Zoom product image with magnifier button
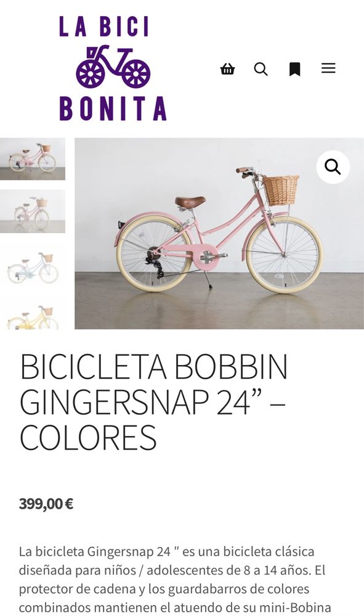Screen dimensions: 364x616 tap(333, 167)
